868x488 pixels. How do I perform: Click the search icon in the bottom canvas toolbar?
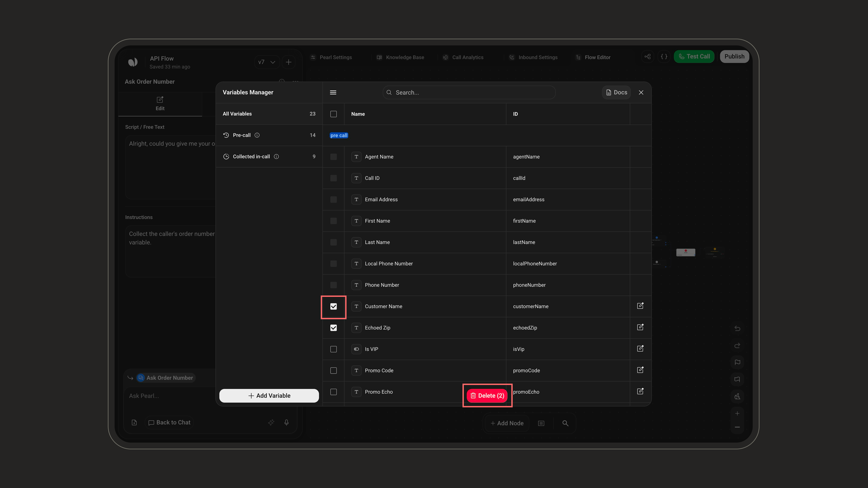[x=565, y=423]
